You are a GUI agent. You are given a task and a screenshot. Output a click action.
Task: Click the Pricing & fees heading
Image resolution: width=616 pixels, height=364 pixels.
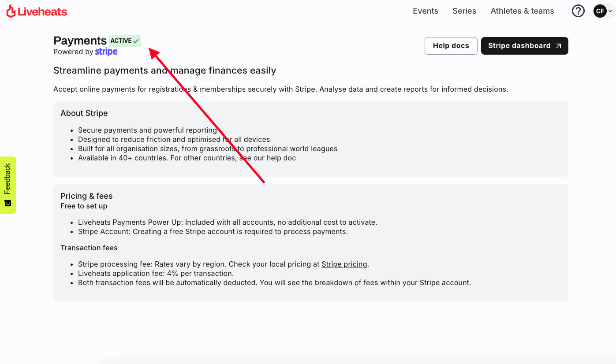coord(86,196)
